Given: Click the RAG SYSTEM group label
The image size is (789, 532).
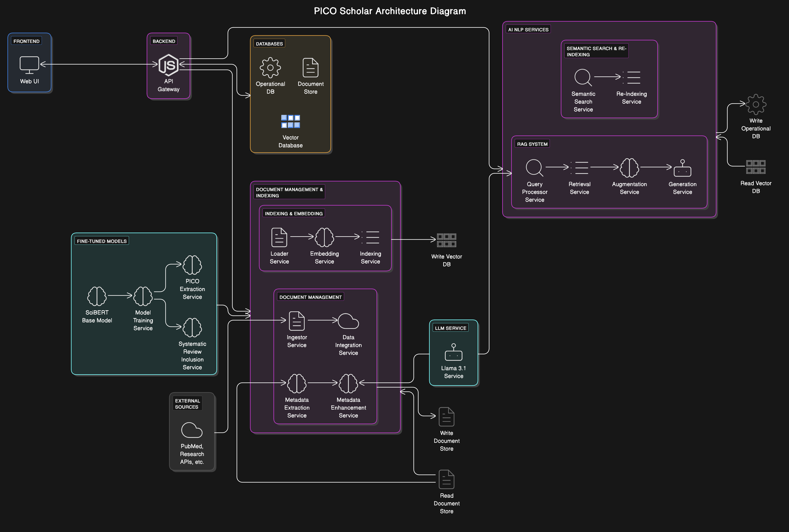Looking at the screenshot, I should tap(532, 144).
